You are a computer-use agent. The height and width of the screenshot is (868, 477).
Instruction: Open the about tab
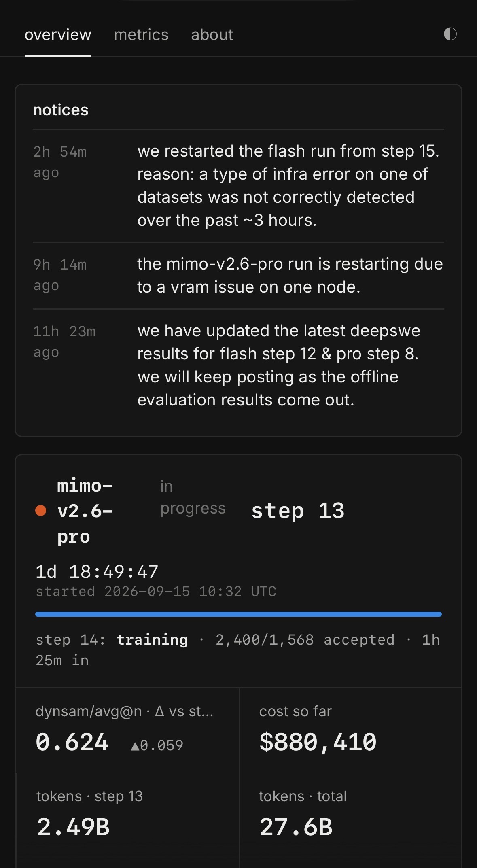tap(212, 35)
